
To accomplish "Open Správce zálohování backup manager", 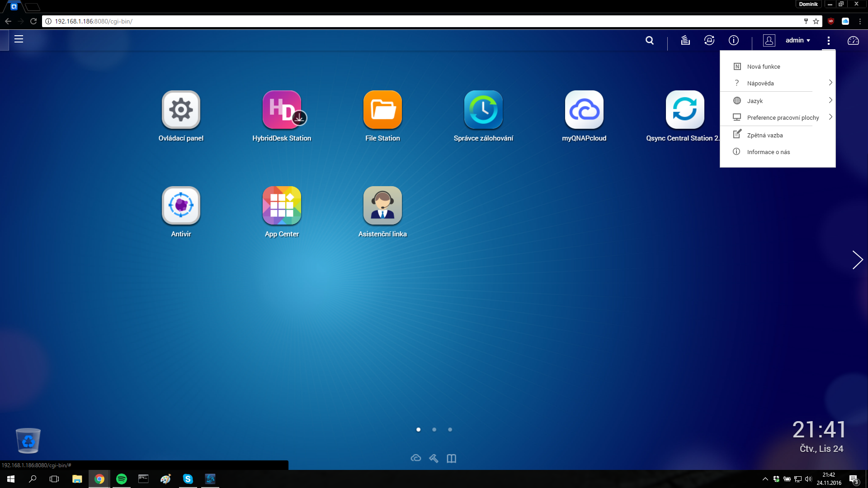I will pos(483,110).
